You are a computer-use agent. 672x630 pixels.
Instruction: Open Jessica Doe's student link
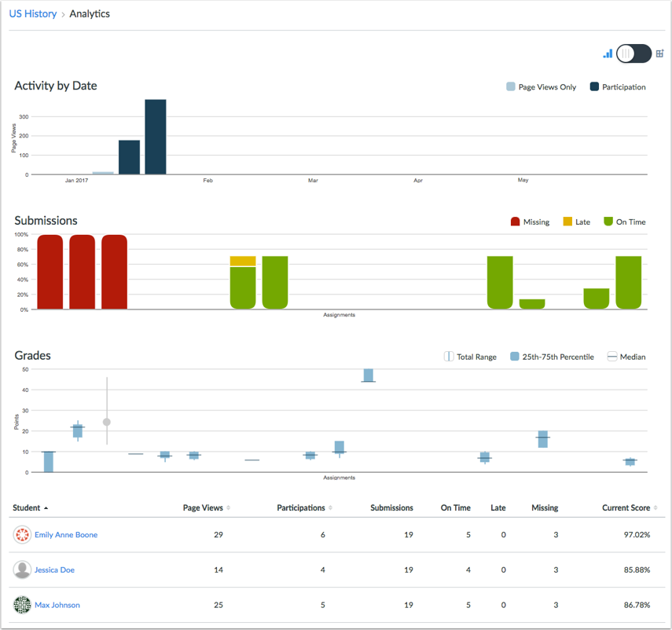54,570
